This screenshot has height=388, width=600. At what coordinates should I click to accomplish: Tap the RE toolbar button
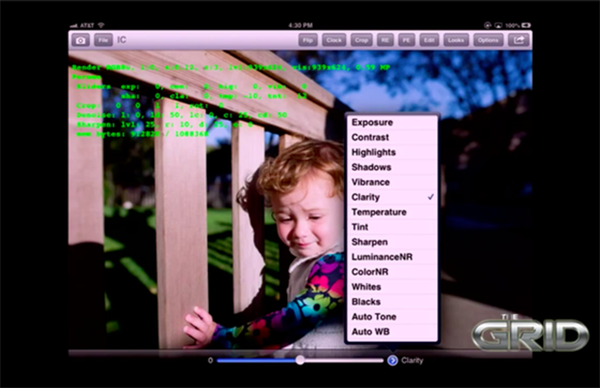point(385,40)
